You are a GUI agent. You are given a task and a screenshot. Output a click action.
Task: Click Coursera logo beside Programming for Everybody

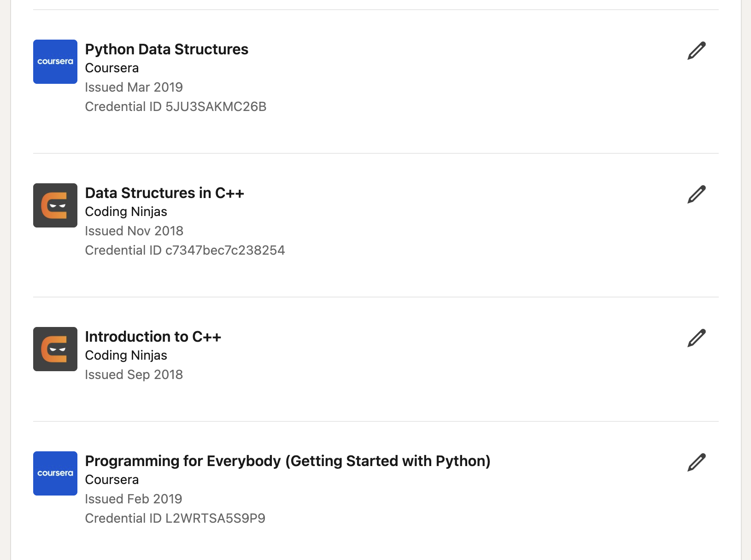click(55, 473)
